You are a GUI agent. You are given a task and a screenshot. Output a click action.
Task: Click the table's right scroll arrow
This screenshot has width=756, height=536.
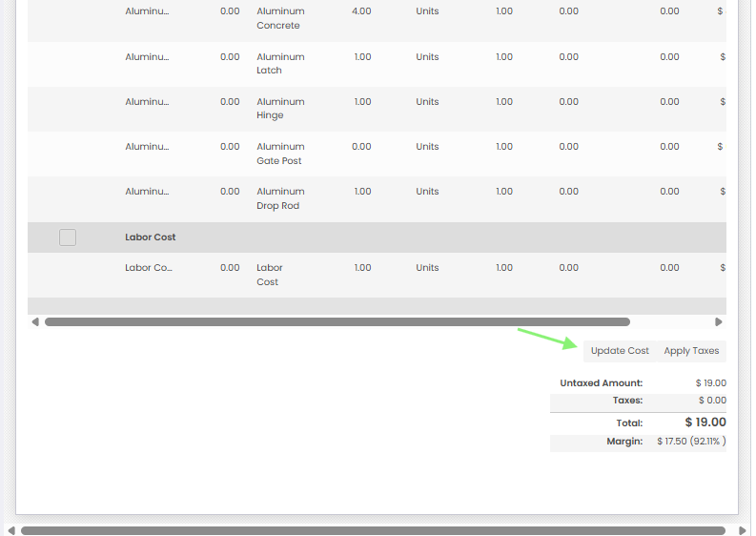[719, 321]
